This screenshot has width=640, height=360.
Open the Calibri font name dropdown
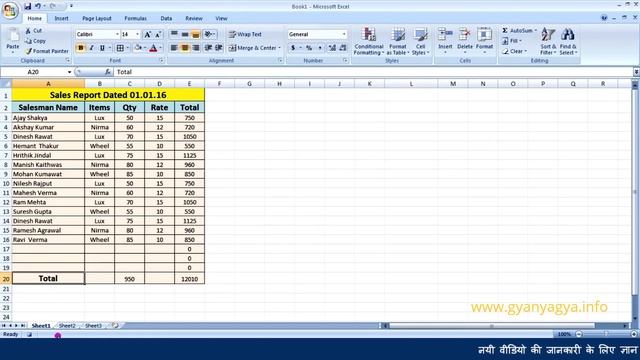pyautogui.click(x=117, y=35)
